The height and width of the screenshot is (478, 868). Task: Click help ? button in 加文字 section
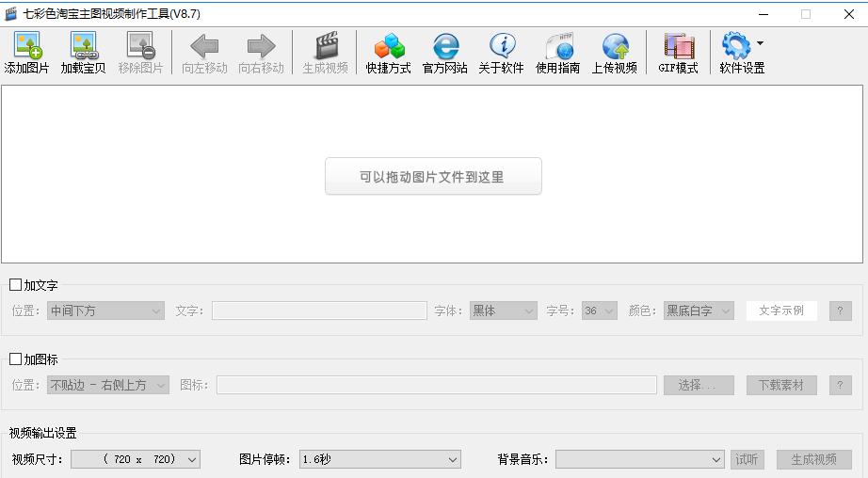[x=841, y=311]
